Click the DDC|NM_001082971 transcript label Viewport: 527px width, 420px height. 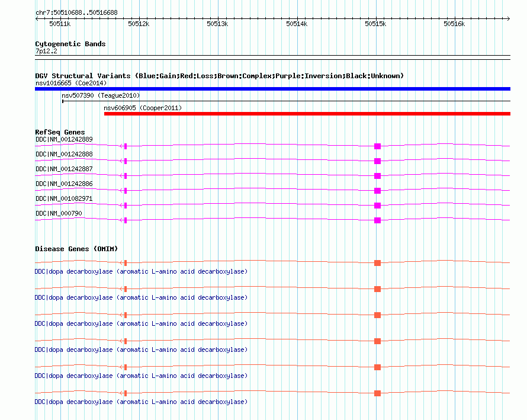tap(64, 198)
